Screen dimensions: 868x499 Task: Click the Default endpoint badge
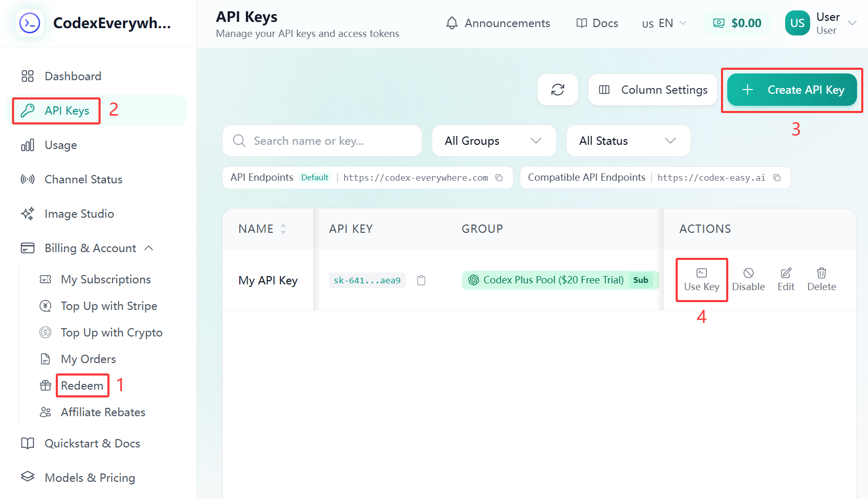coord(315,178)
